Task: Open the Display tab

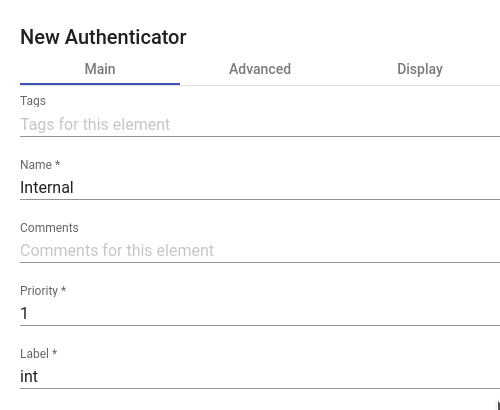Action: [420, 69]
